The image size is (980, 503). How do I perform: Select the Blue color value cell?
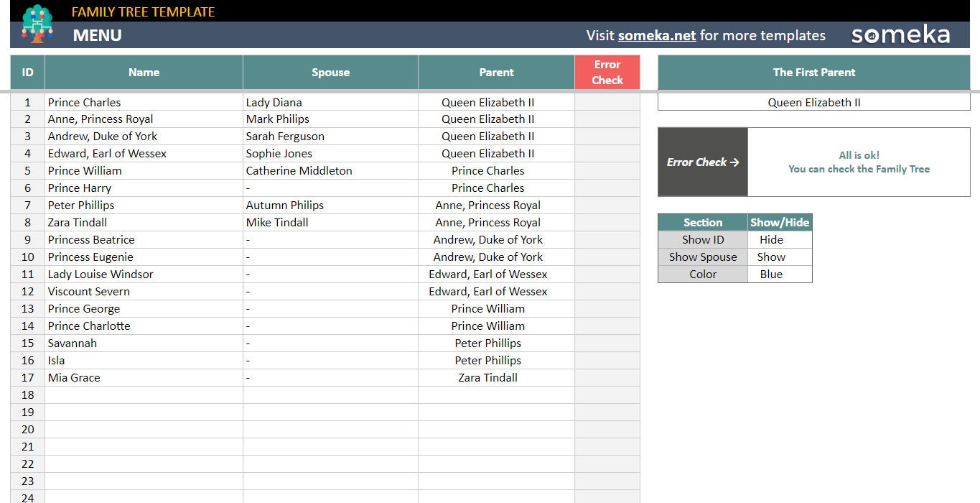coord(780,274)
